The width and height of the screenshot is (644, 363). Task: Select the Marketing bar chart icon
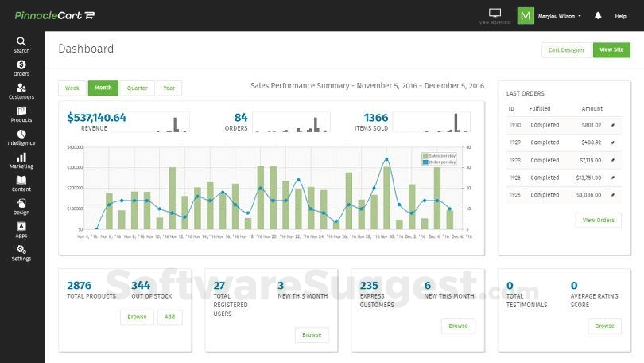point(21,157)
